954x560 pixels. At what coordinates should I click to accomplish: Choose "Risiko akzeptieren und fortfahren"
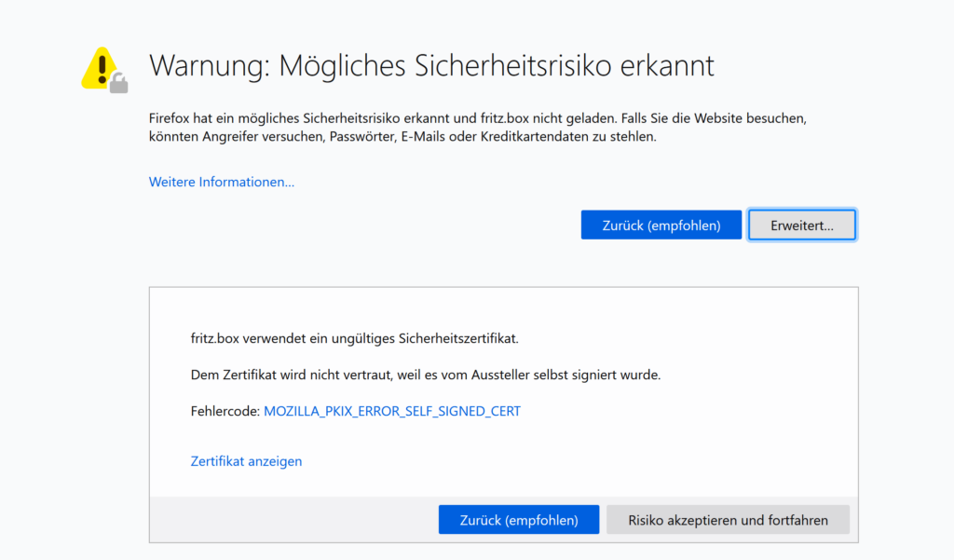[728, 520]
